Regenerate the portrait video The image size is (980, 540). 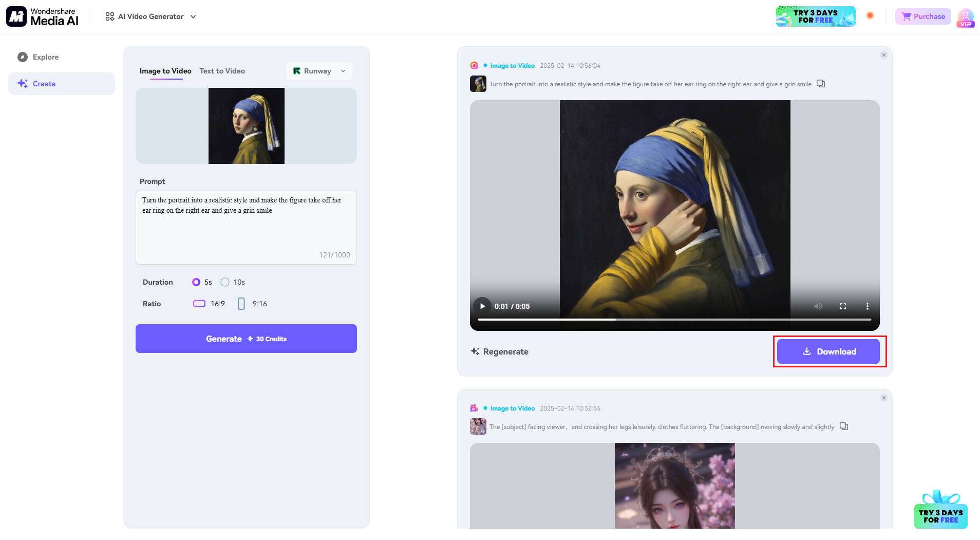[x=499, y=351]
